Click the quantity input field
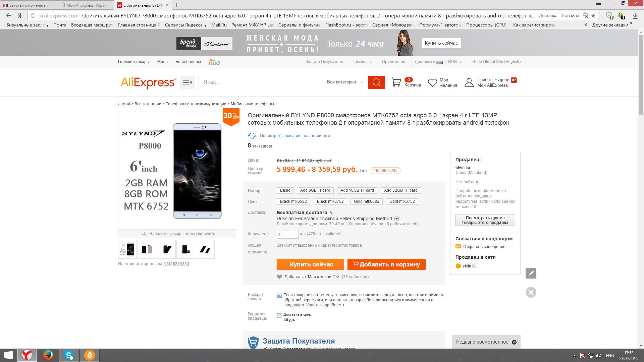 pos(287,234)
